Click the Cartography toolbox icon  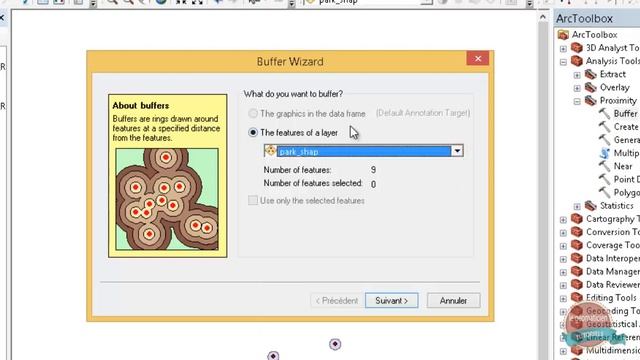577,219
